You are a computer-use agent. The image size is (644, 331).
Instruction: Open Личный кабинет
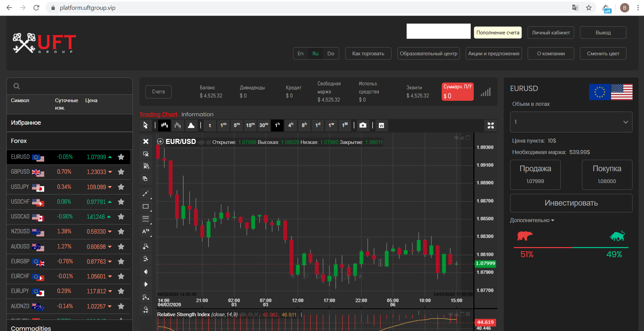551,33
